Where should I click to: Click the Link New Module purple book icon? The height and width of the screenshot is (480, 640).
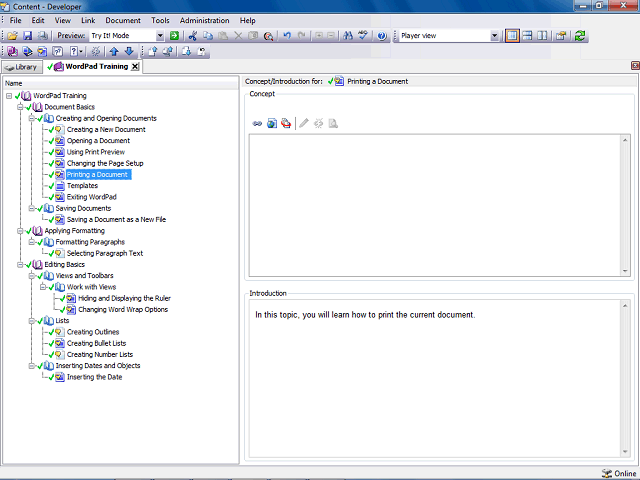(x=13, y=51)
